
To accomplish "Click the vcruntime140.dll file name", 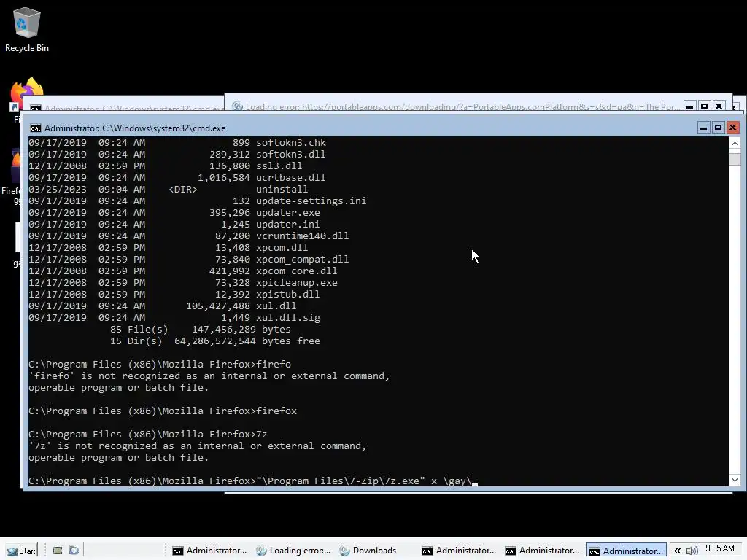I will point(303,236).
